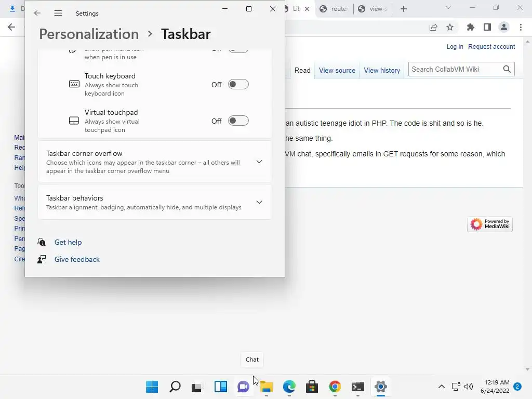Open Get help link
The image size is (532, 399).
(x=68, y=242)
